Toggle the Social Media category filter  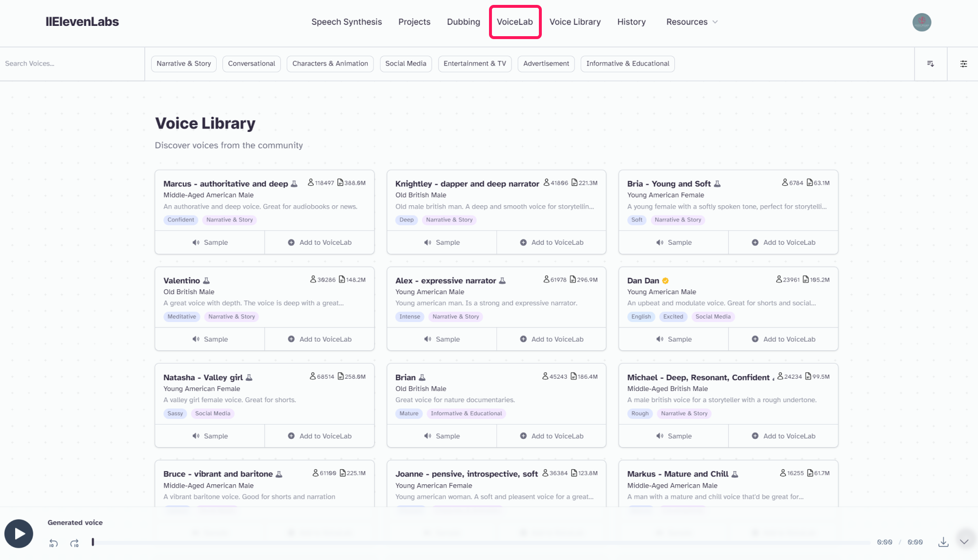tap(406, 64)
